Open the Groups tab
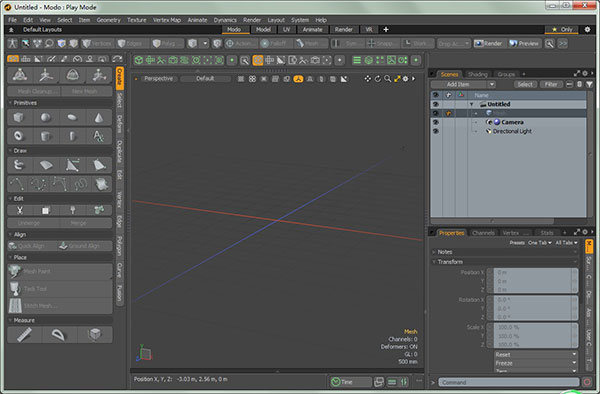Screen dimensions: 600x394 coord(506,74)
